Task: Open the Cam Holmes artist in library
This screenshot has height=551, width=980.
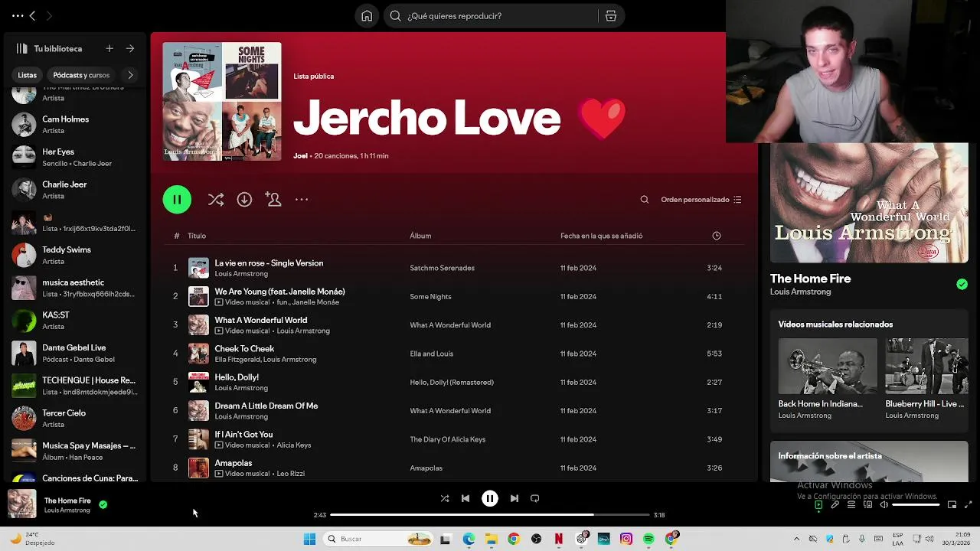Action: 73,125
